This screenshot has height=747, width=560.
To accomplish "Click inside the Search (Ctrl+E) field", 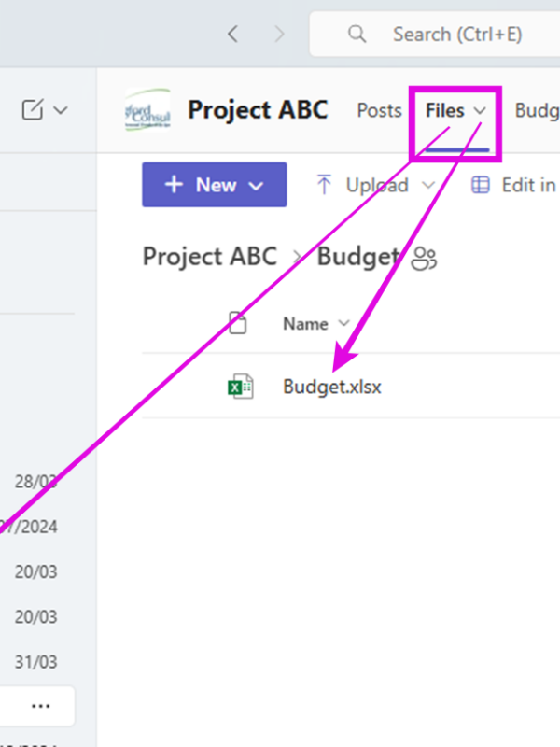I will [x=435, y=35].
